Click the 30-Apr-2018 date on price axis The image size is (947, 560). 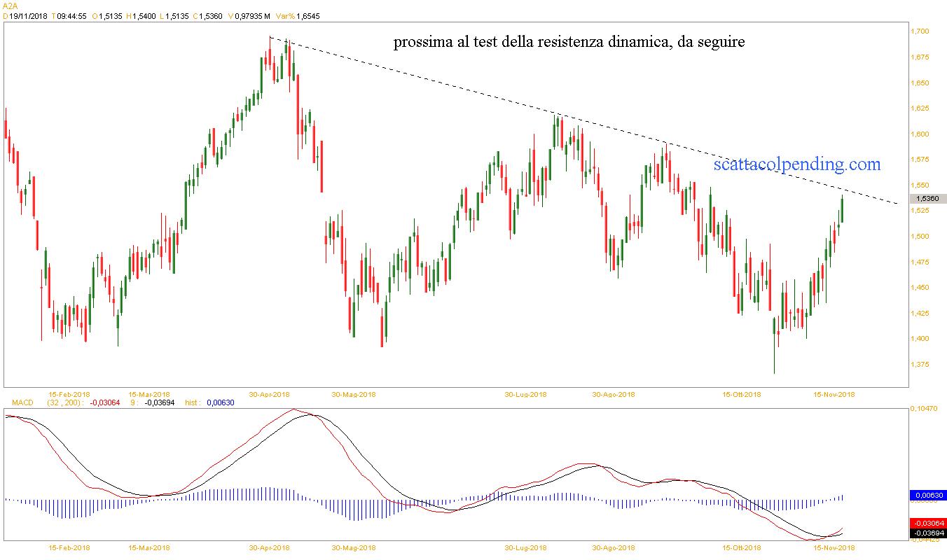[270, 394]
